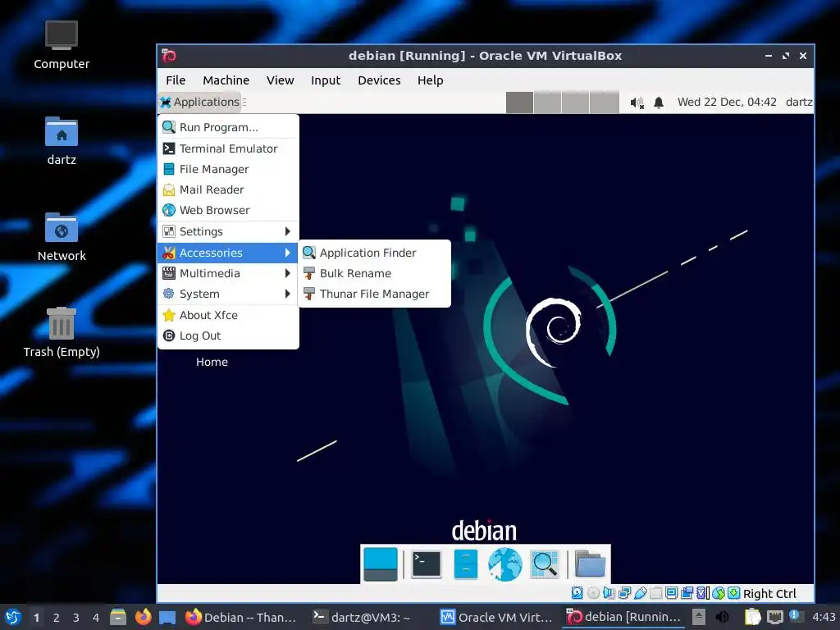Click the hard disk activity status icon

click(577, 593)
